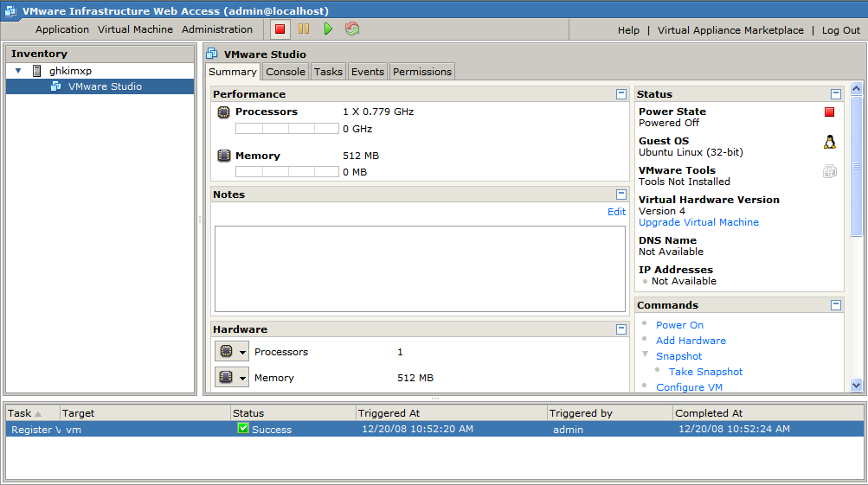Open the Administration menu
Screen dimensions: 868x485
pos(217,29)
